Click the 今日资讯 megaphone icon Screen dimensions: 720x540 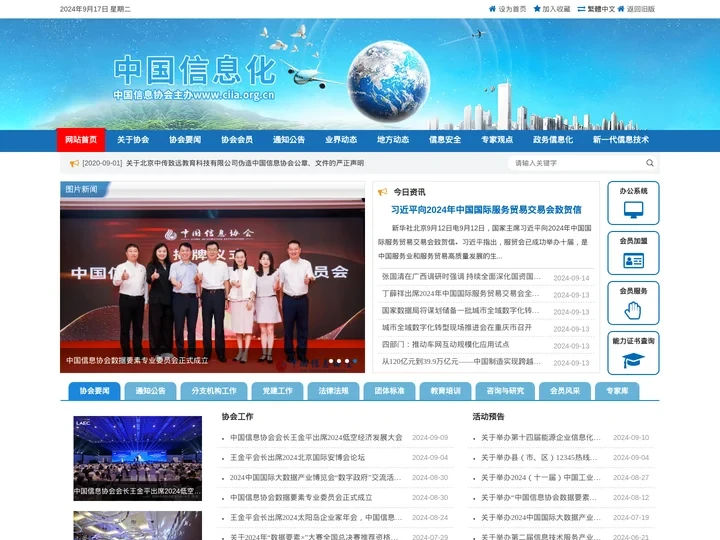tap(382, 192)
